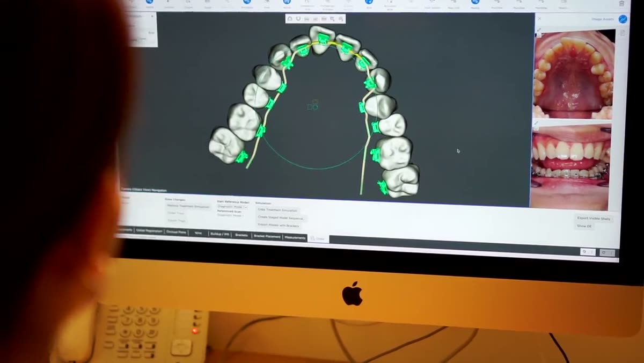This screenshot has height=363, width=644.
Task: Open the Brackets tab
Action: pos(241,235)
